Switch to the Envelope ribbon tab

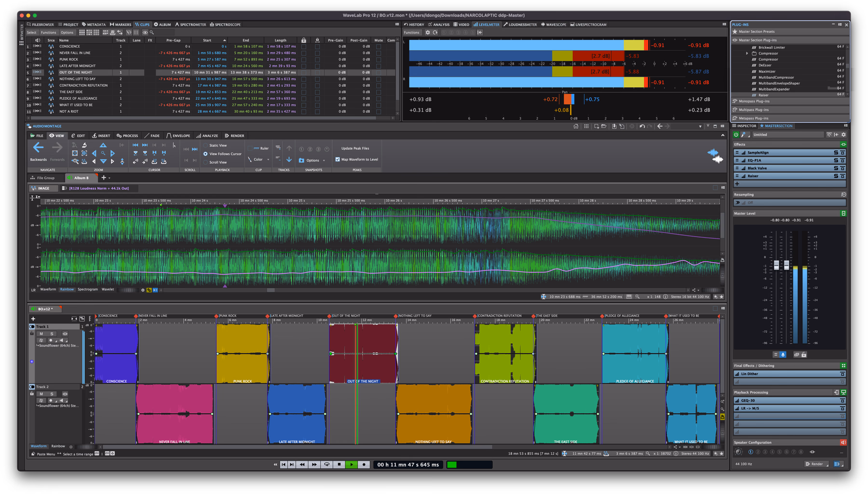coord(178,136)
